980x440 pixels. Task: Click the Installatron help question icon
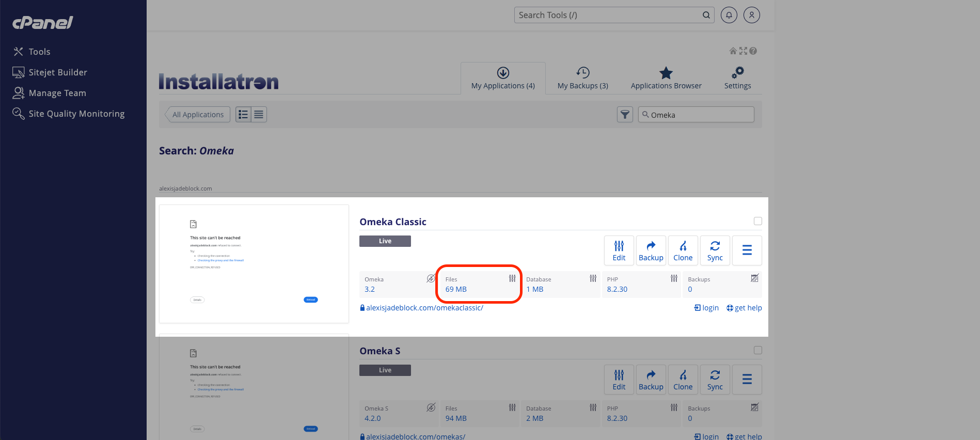coord(753,51)
